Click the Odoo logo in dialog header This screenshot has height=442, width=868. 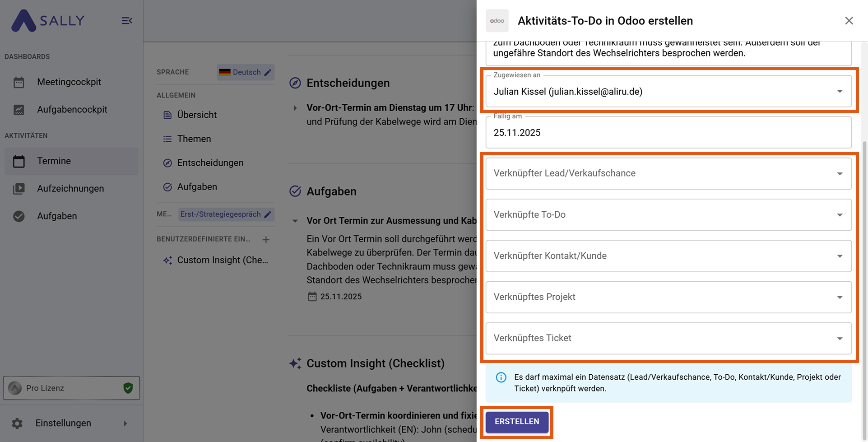click(497, 21)
